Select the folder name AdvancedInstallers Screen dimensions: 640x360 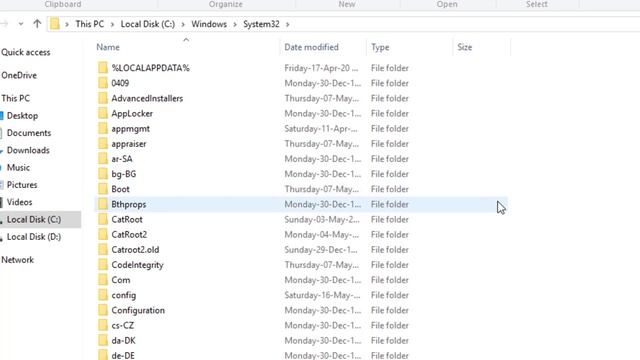(x=147, y=98)
